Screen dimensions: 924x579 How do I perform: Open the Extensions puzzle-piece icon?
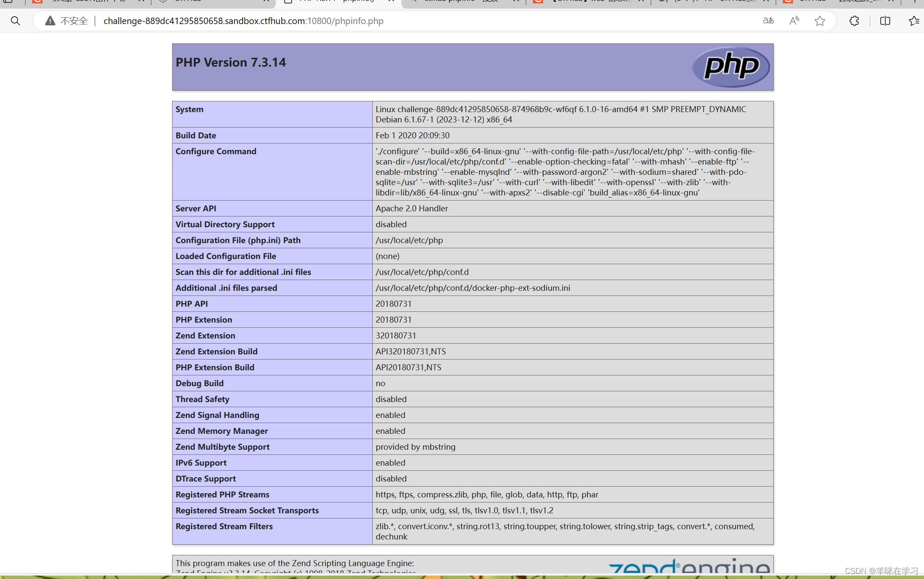(854, 21)
